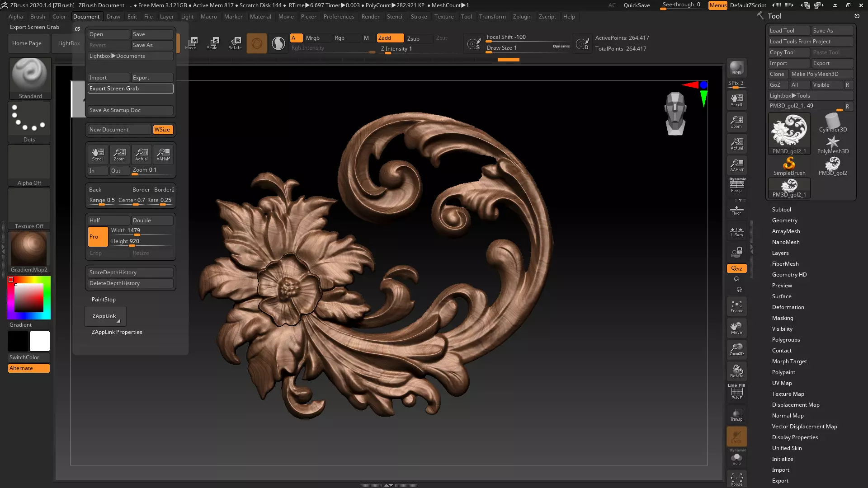
Task: Expand the Texture Map section
Action: point(788,394)
